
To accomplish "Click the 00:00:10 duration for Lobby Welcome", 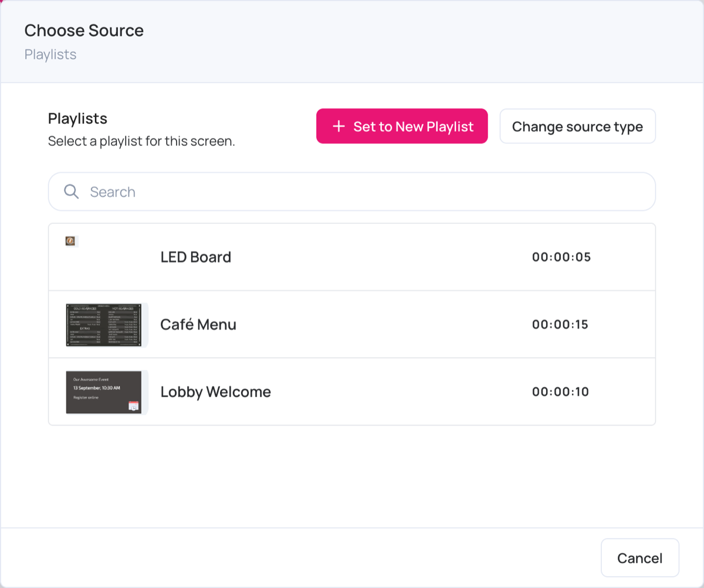I will (x=560, y=392).
